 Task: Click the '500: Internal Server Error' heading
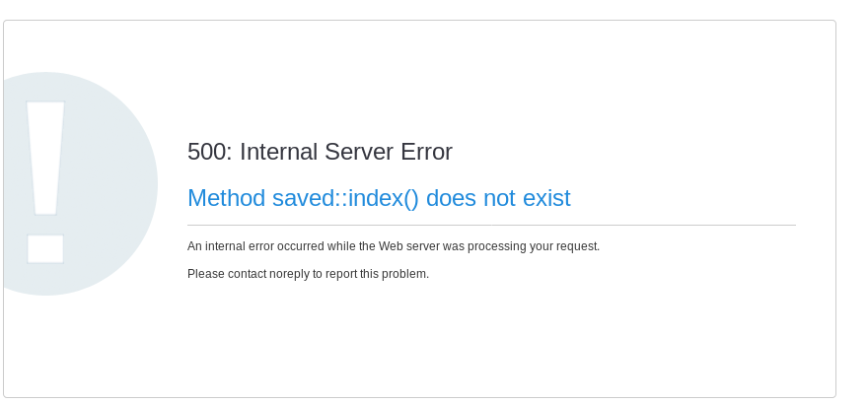click(320, 152)
